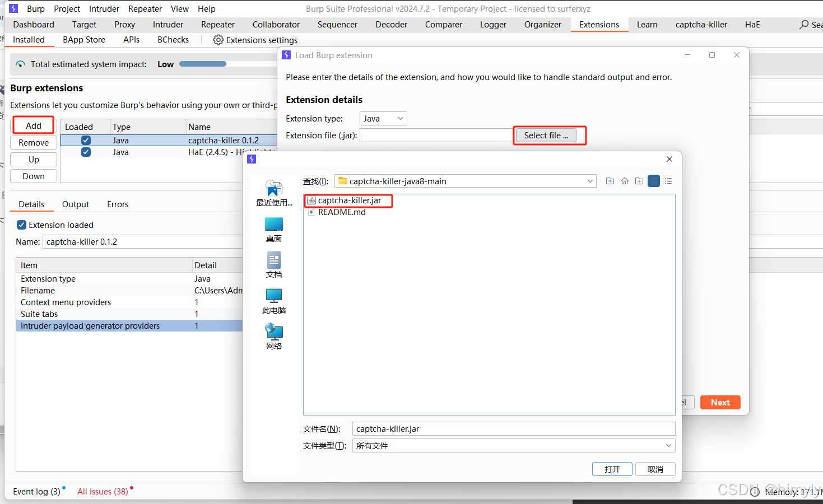The width and height of the screenshot is (823, 504).
Task: Switch to the Dashboard tab
Action: click(34, 25)
